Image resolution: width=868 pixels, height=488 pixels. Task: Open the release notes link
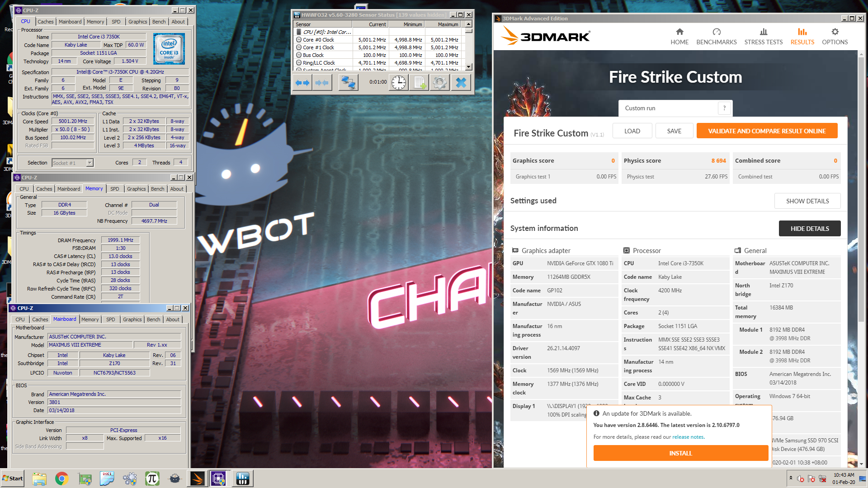[688, 437]
